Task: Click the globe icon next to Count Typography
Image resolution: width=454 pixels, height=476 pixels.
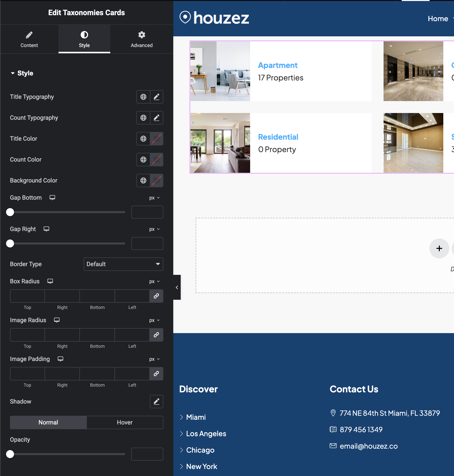Action: pyautogui.click(x=143, y=118)
